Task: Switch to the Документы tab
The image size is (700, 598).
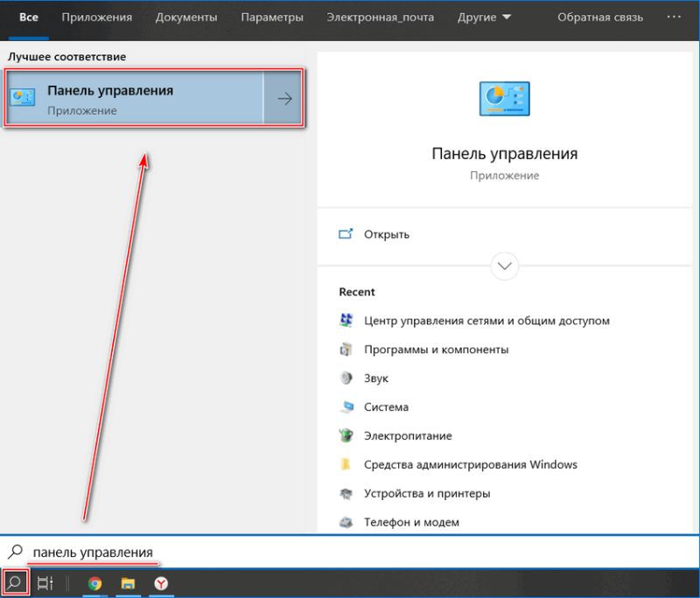Action: tap(186, 17)
